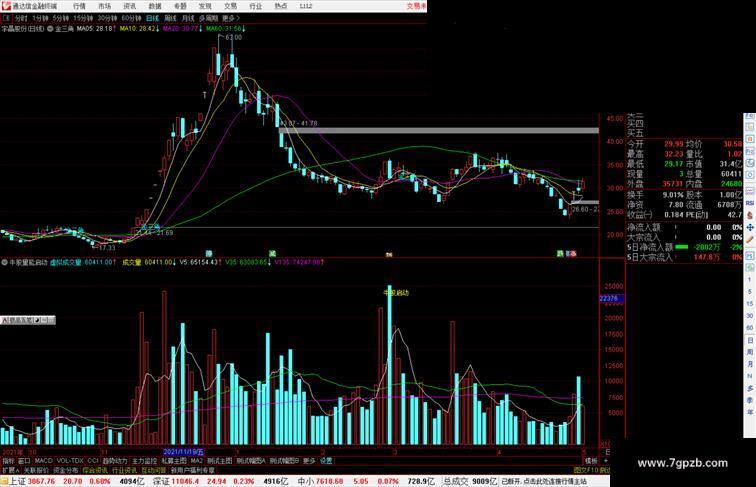Click the 模板 template button
This screenshot has width=756, height=487.
[591, 461]
